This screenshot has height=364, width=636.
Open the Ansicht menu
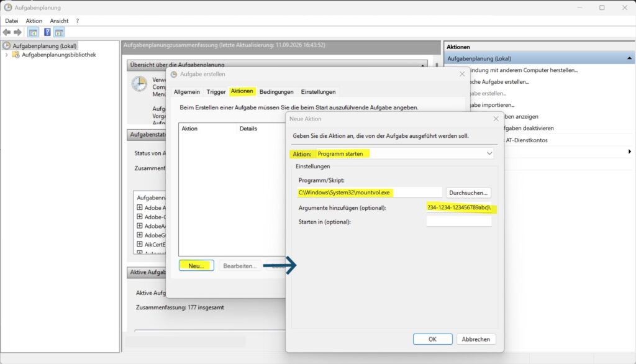click(x=59, y=20)
